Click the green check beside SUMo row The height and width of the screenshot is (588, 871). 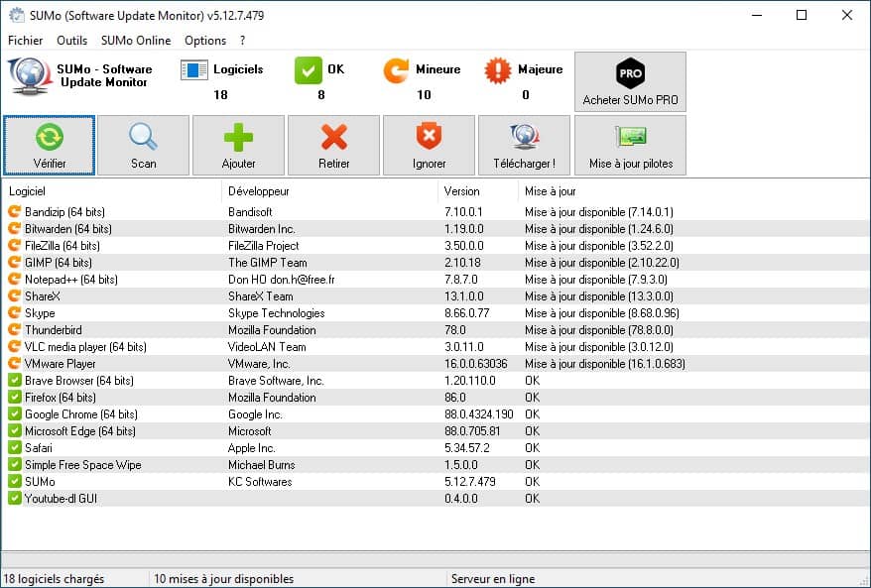point(15,481)
